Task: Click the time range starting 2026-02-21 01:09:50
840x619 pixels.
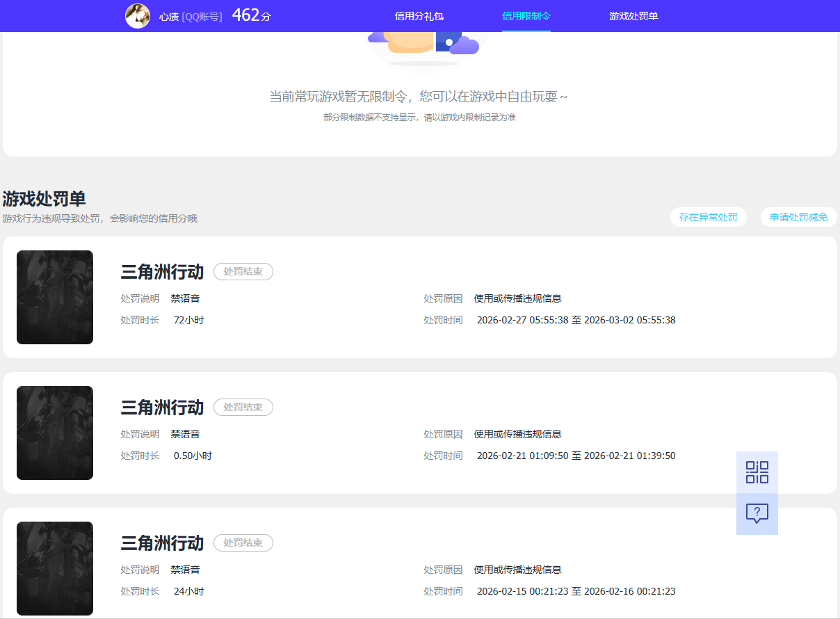Action: (576, 456)
